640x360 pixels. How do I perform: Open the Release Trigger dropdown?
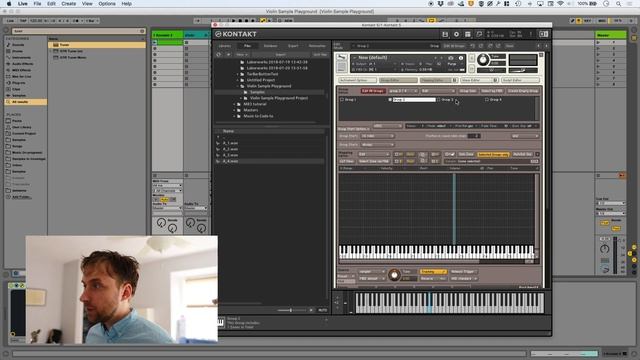pyautogui.click(x=464, y=272)
